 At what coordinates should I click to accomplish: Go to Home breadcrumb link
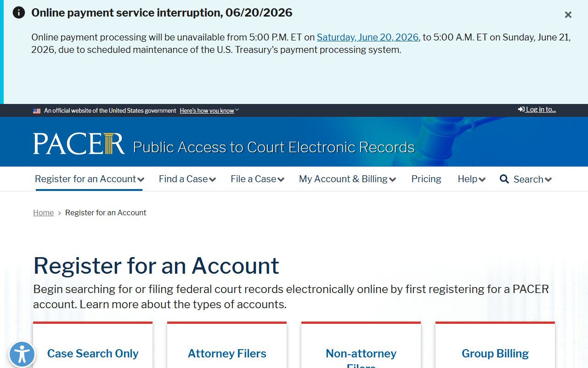[43, 213]
